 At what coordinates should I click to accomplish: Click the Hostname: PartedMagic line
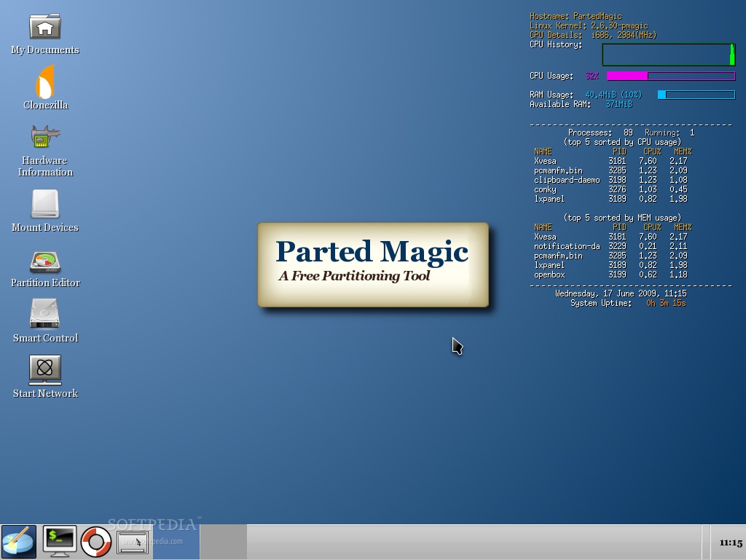(576, 16)
